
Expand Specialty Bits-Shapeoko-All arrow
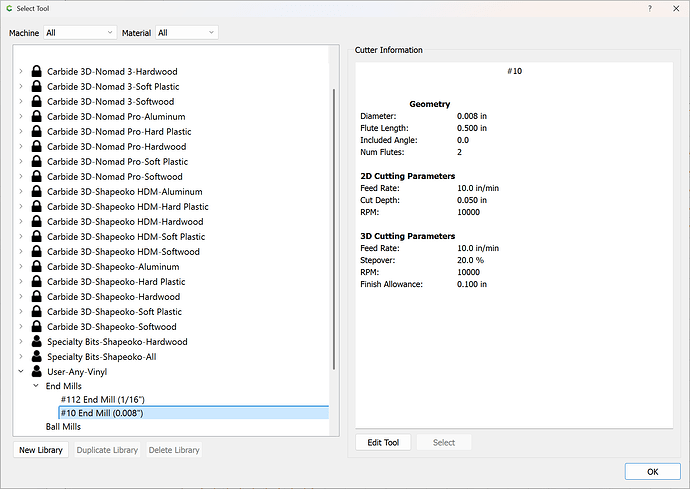pos(21,356)
